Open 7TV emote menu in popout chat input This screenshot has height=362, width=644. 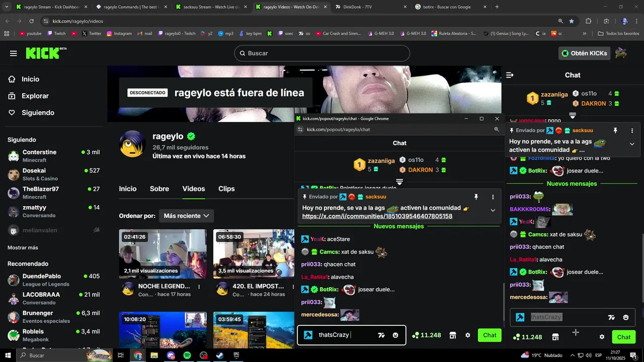point(381,335)
